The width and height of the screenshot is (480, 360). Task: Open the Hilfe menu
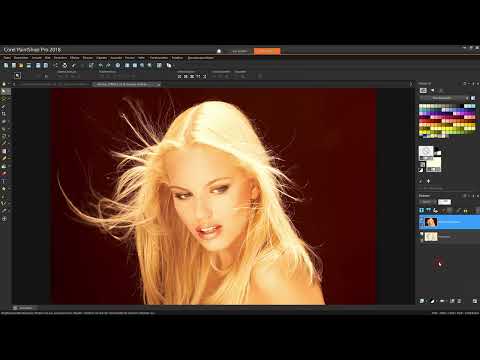(x=141, y=58)
